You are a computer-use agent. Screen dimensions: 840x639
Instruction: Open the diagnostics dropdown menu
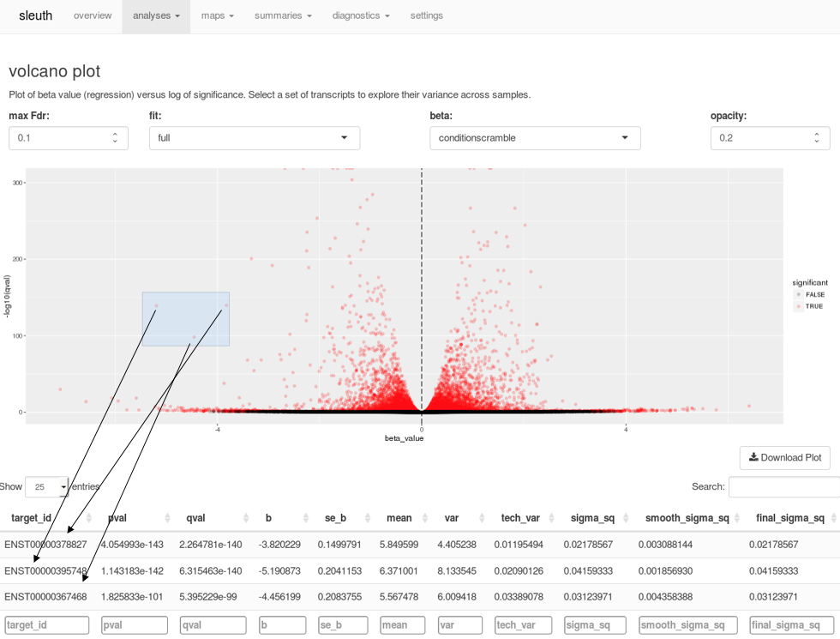tap(361, 15)
